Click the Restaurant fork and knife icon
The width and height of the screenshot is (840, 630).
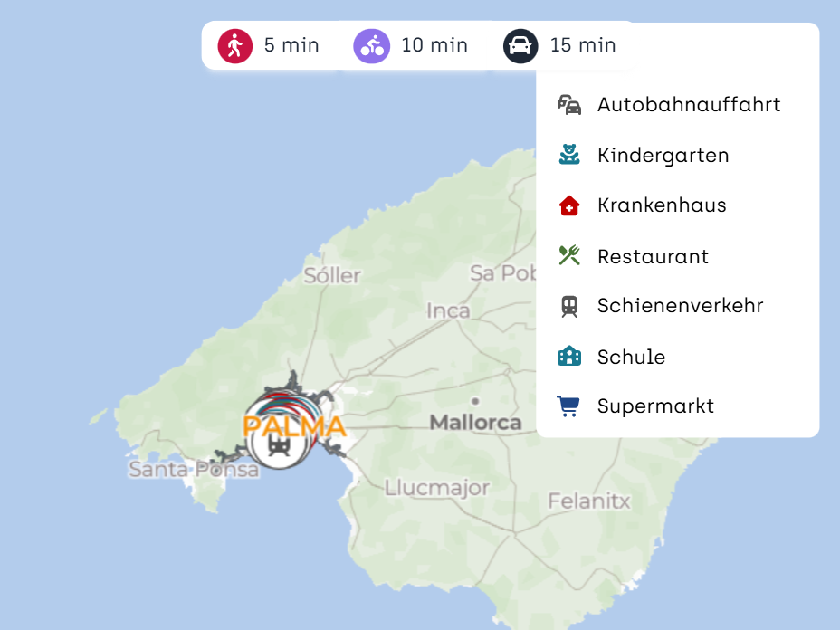click(568, 256)
